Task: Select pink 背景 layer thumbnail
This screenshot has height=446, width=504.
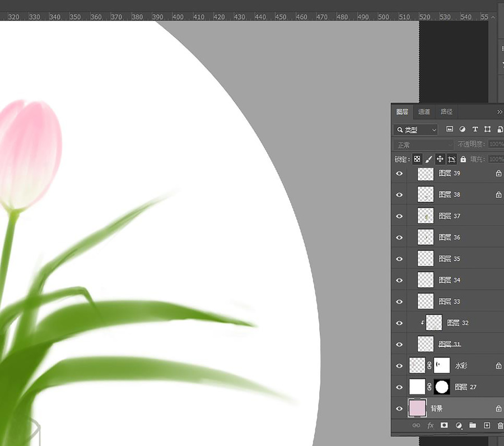Action: [417, 408]
